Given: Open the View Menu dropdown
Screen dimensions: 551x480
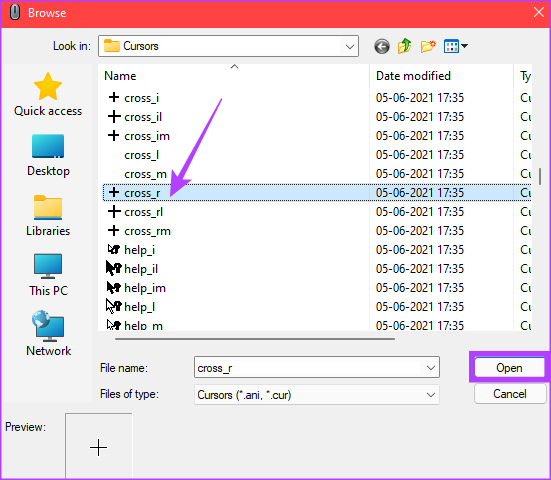Looking at the screenshot, I should click(456, 46).
